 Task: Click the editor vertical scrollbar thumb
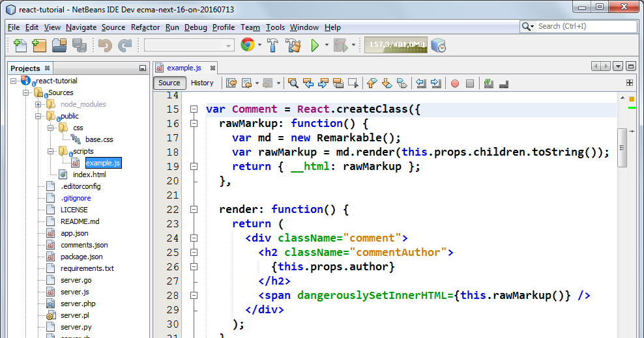622,148
